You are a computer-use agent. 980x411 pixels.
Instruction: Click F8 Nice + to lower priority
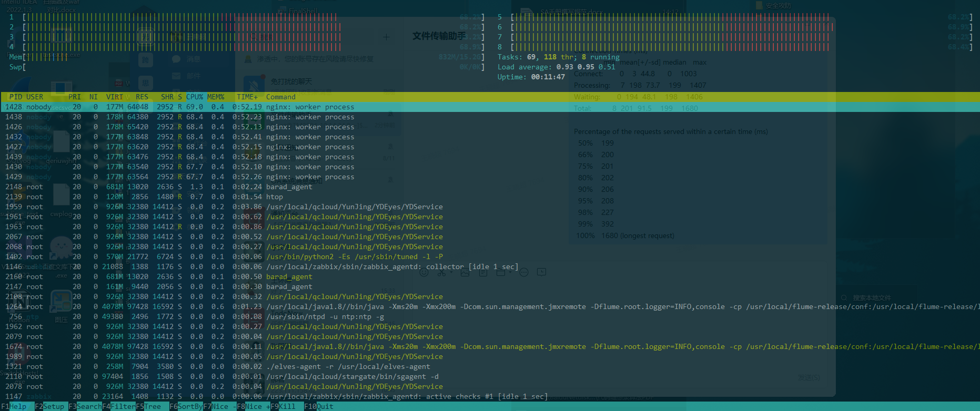click(x=254, y=406)
